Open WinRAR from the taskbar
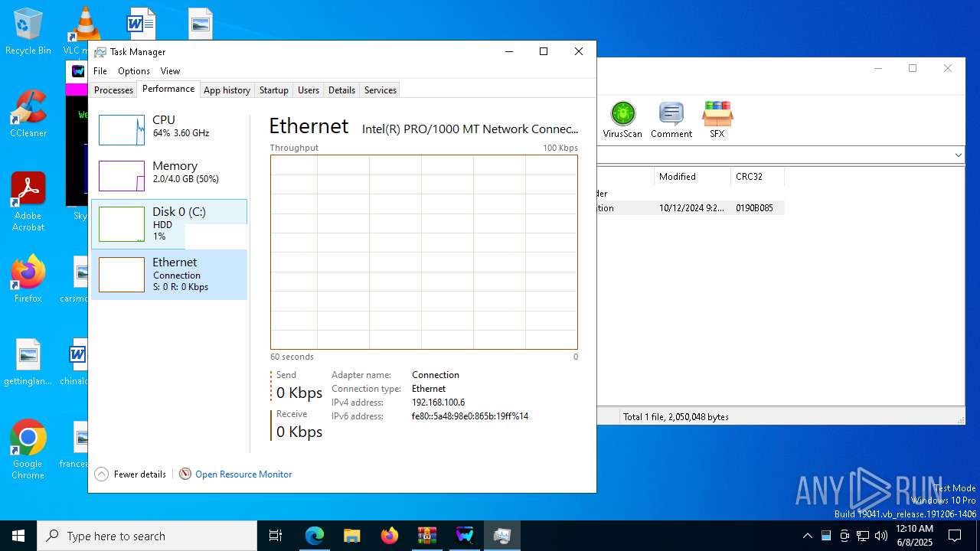 427,536
